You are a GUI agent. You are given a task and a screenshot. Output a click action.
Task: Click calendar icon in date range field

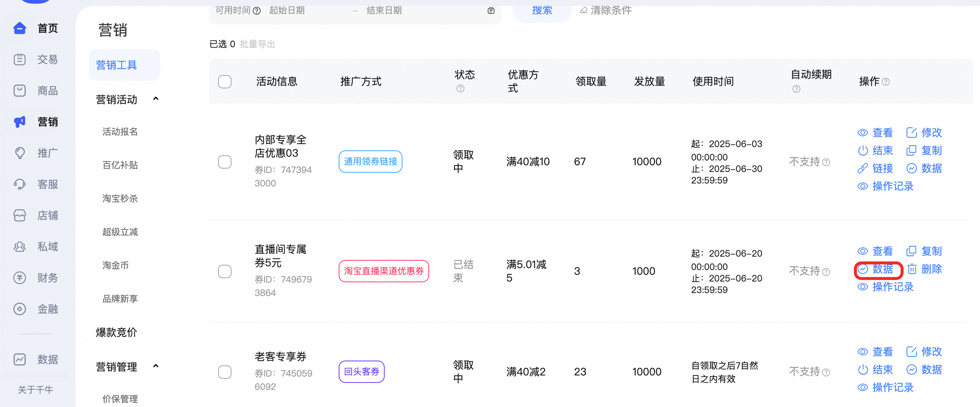(x=491, y=11)
